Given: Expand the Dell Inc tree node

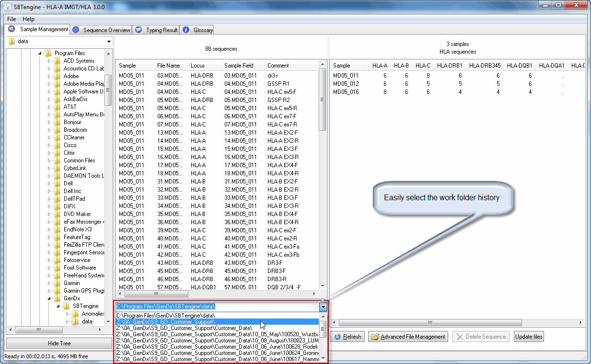Looking at the screenshot, I should pyautogui.click(x=49, y=191).
